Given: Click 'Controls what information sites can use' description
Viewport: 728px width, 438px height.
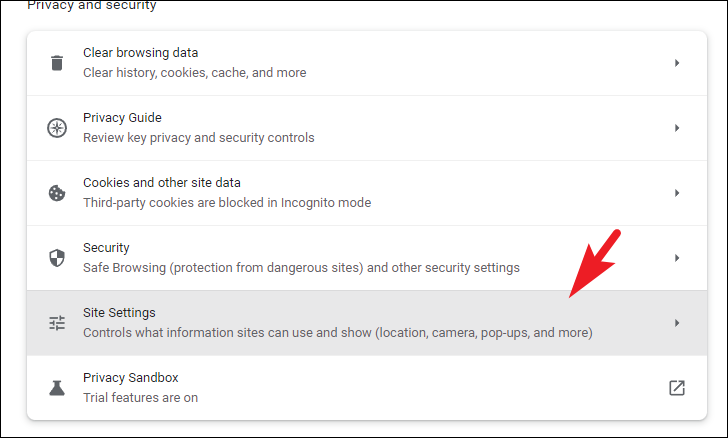Looking at the screenshot, I should pos(338,333).
